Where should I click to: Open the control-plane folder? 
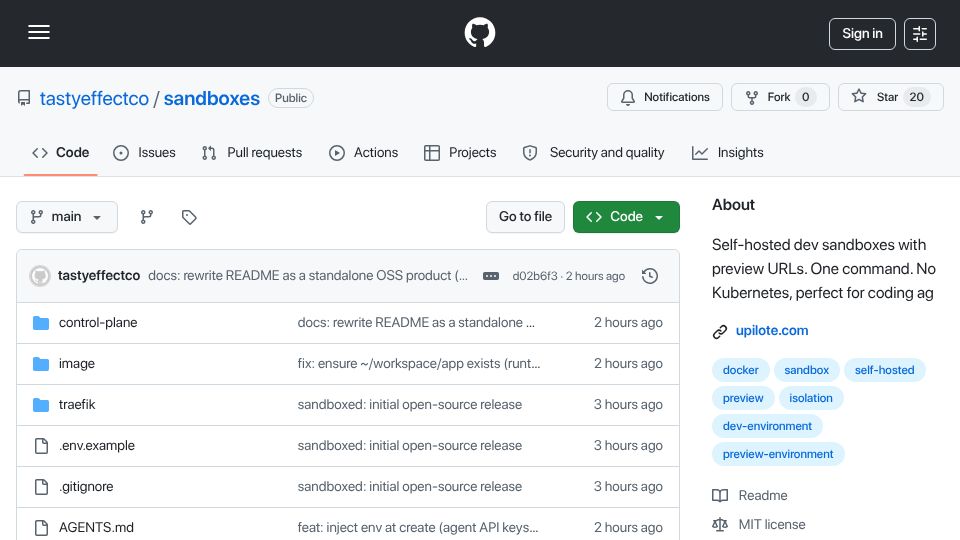coord(98,323)
